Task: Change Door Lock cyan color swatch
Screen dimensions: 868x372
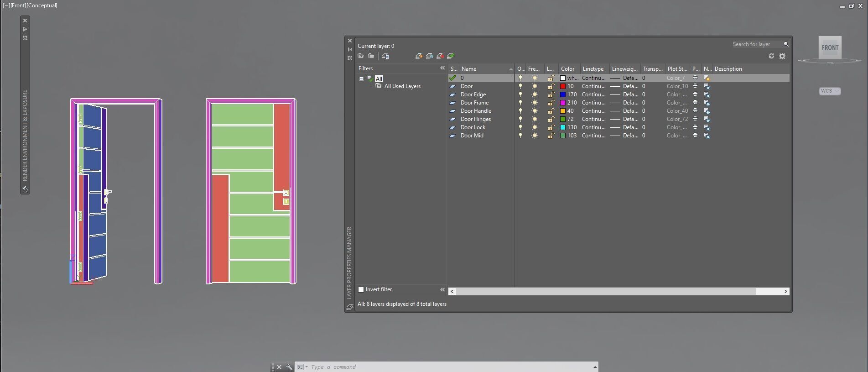Action: coord(563,127)
